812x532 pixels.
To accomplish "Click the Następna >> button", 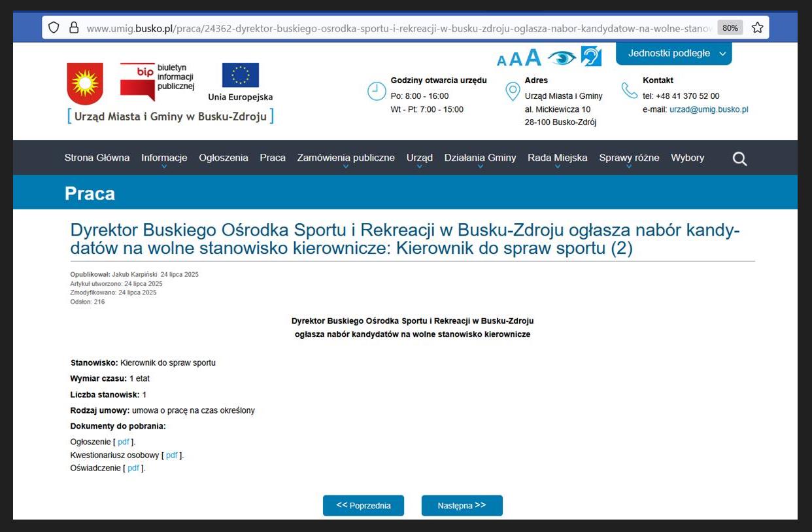I will [x=462, y=506].
